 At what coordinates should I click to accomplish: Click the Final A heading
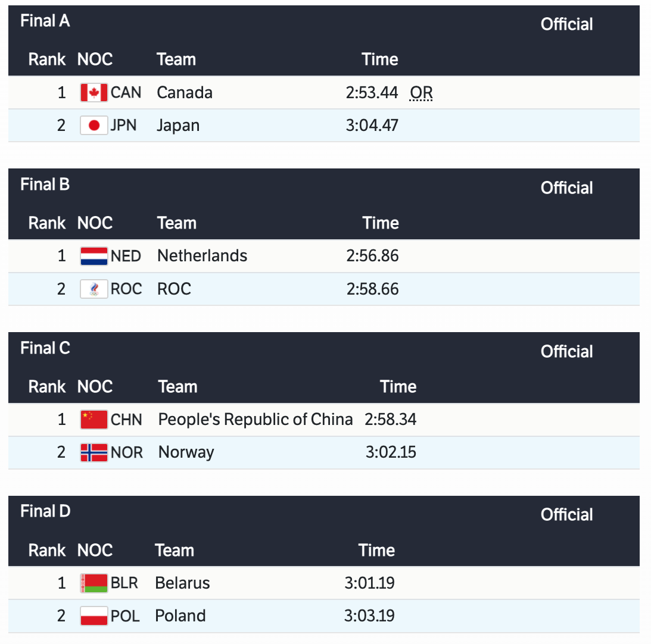point(45,21)
